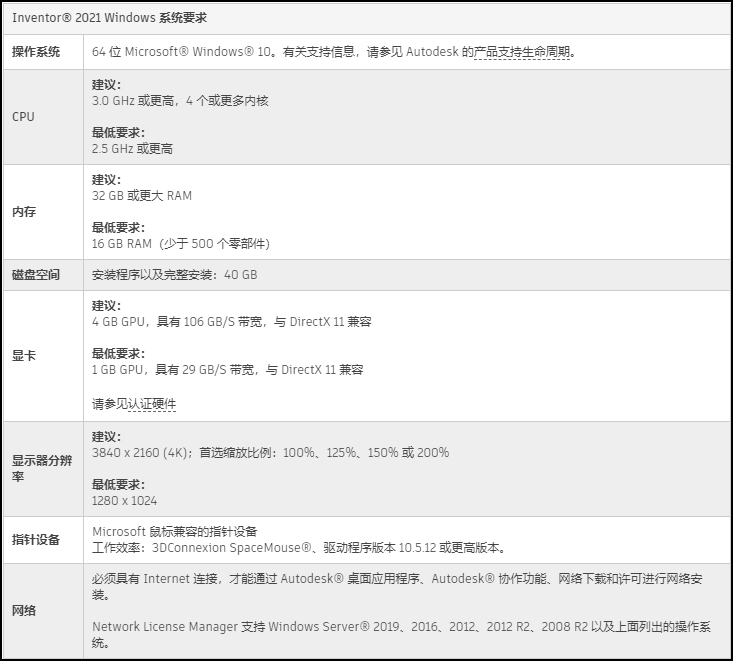Open the 认证硬件 link
The height and width of the screenshot is (661, 733).
(x=152, y=404)
